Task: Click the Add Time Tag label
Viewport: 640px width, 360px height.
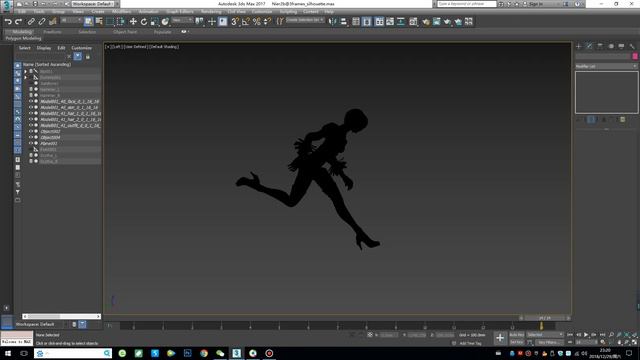Action: pos(470,343)
